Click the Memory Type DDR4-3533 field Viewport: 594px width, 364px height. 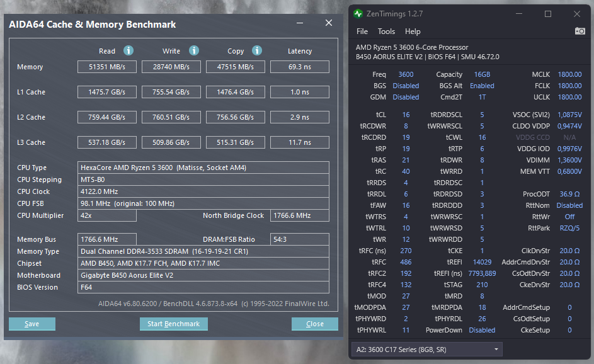pos(203,251)
